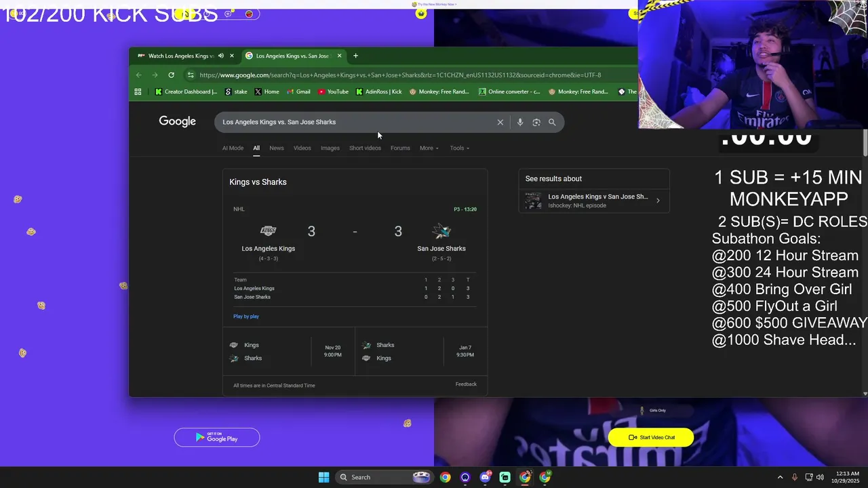This screenshot has height=488, width=868.
Task: Select the Images results tab
Action: 330,148
